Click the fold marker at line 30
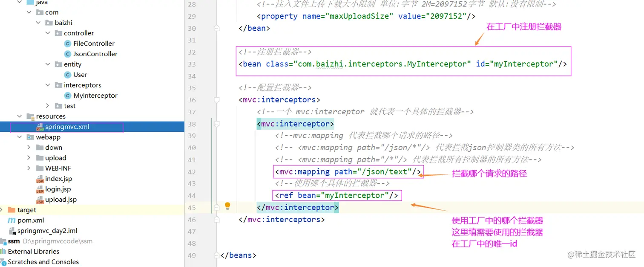Screen dimensions: 644x267 click(217, 28)
